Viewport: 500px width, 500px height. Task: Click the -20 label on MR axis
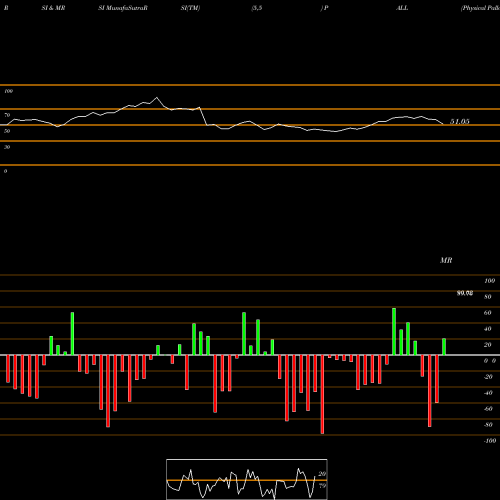tap(488, 377)
